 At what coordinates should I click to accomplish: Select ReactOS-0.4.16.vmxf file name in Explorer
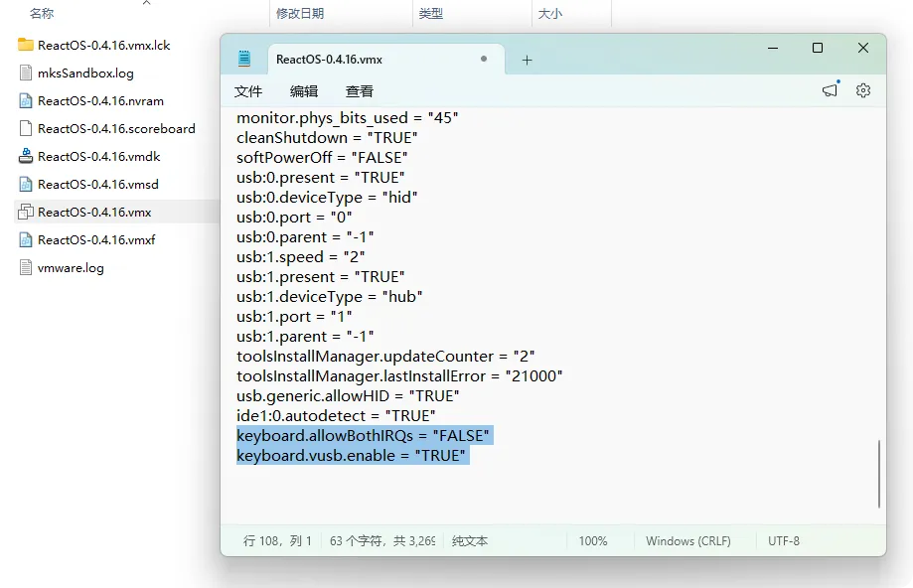pyautogui.click(x=96, y=239)
